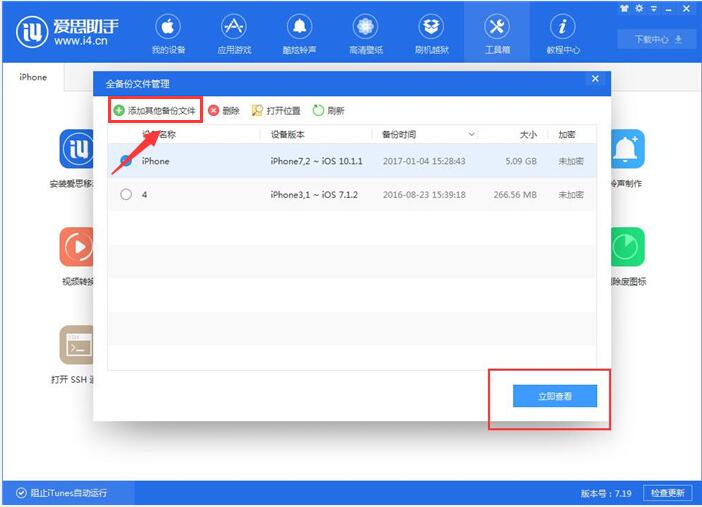
Task: Click backup time '2016-08-23 15:39:18'
Action: 424,194
